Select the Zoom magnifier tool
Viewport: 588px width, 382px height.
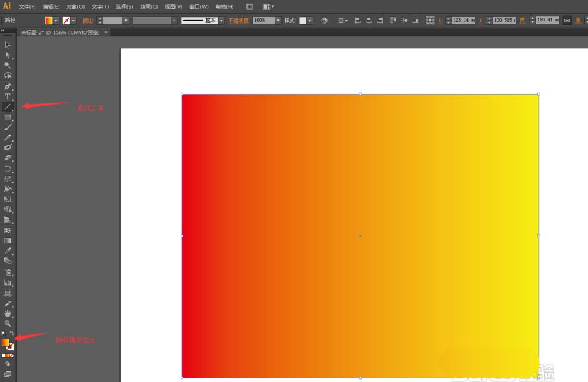pos(8,323)
